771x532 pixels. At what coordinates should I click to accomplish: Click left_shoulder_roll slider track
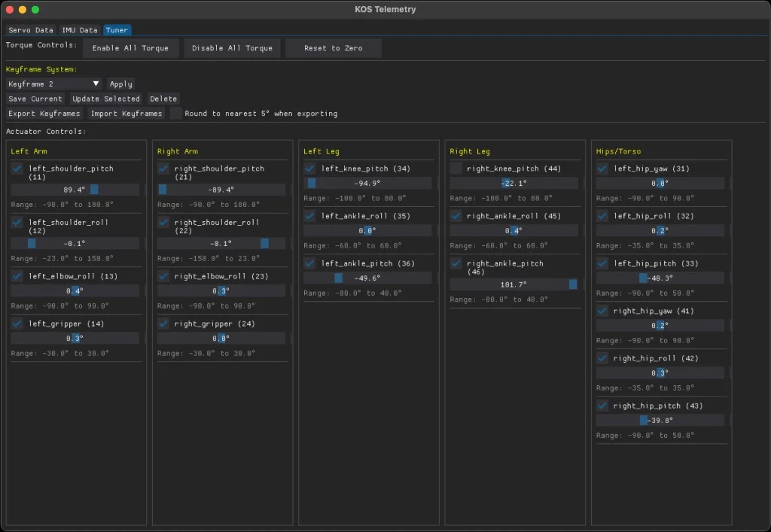[x=75, y=243]
